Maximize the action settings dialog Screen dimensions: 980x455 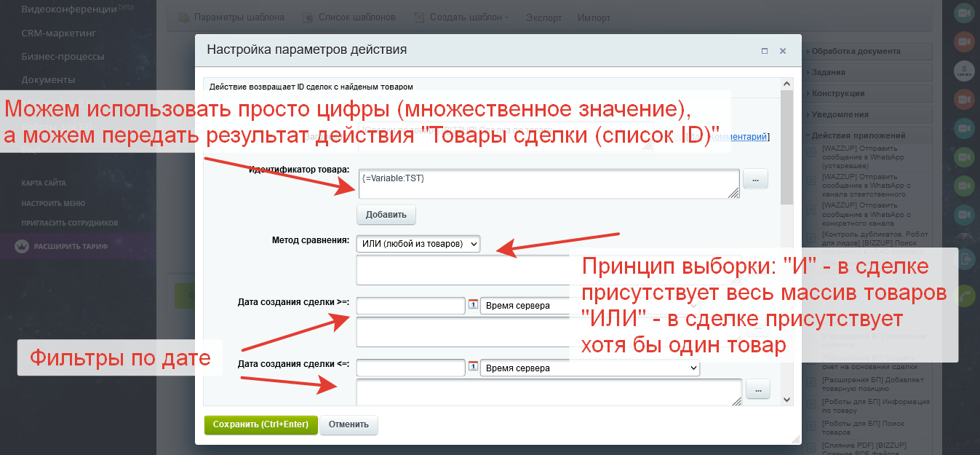pyautogui.click(x=765, y=51)
